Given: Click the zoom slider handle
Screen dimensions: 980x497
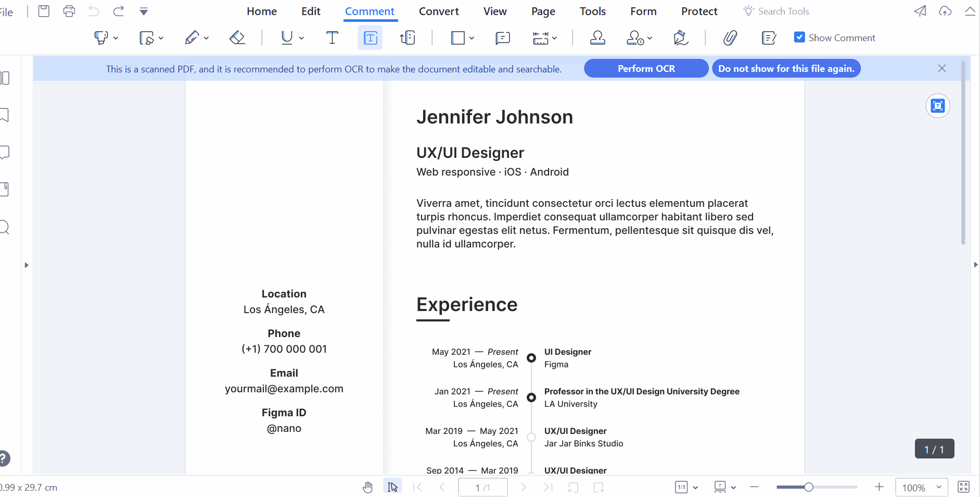Looking at the screenshot, I should click(x=808, y=487).
